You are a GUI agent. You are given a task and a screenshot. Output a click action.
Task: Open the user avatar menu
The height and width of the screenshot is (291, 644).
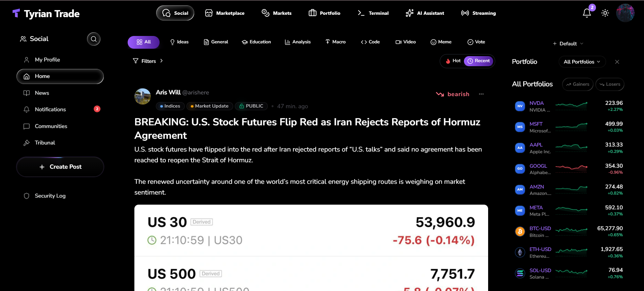[625, 13]
